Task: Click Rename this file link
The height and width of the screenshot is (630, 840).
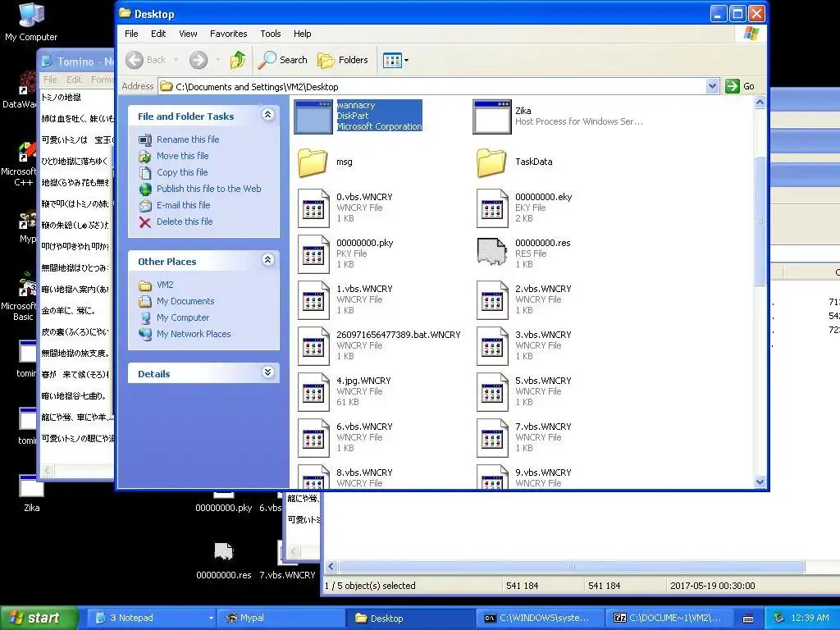Action: 188,139
